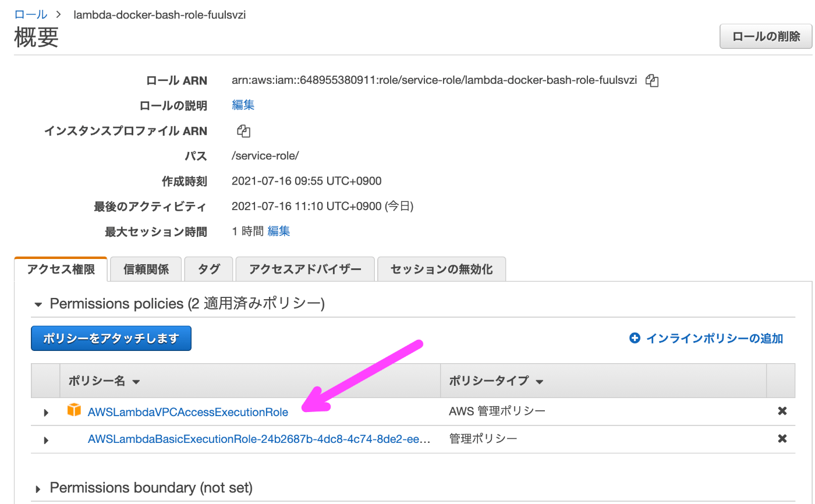
Task: Click the 1 時間 session duration value
Action: [x=247, y=231]
